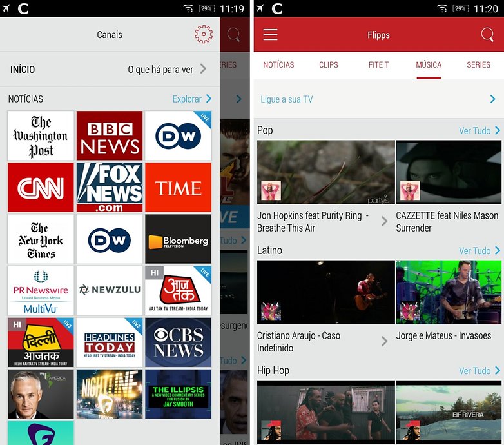Tap Ver Tudo for Hip Hop

[480, 371]
